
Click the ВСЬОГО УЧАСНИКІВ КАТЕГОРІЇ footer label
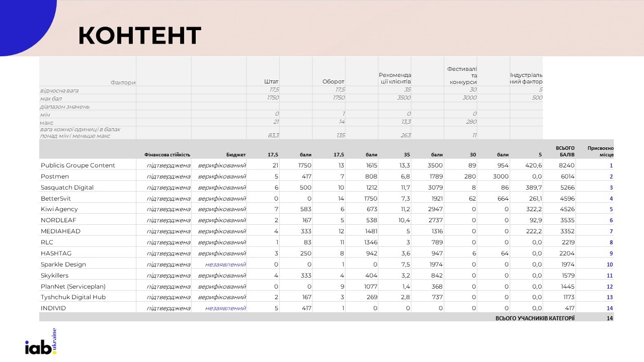coord(535,318)
